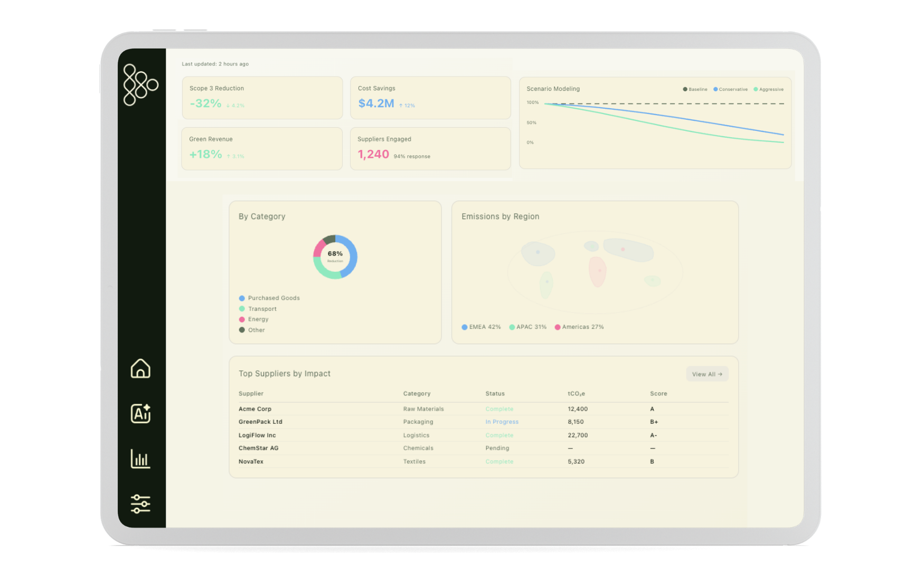Click the Status column header
This screenshot has height=579, width=924.
click(495, 394)
